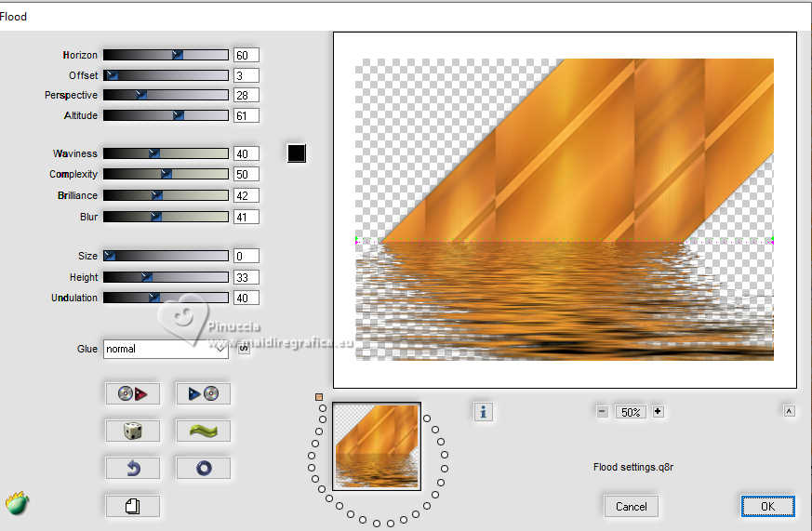The height and width of the screenshot is (531, 812).
Task: Click the Blur value field showing 41
Action: (x=246, y=217)
